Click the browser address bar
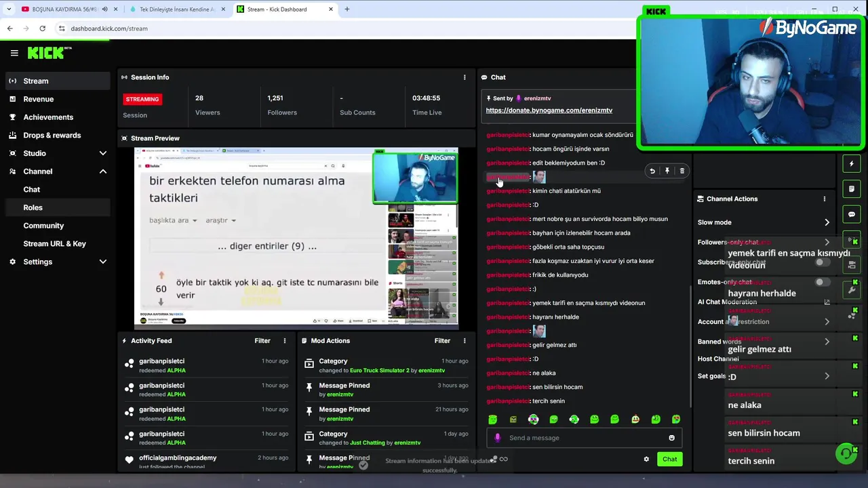 (339, 28)
